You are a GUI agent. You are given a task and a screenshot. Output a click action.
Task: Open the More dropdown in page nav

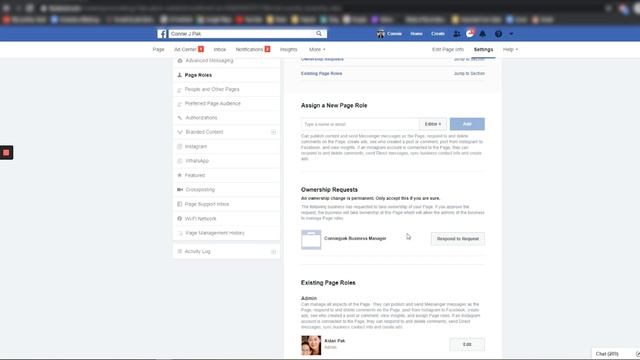pos(317,49)
